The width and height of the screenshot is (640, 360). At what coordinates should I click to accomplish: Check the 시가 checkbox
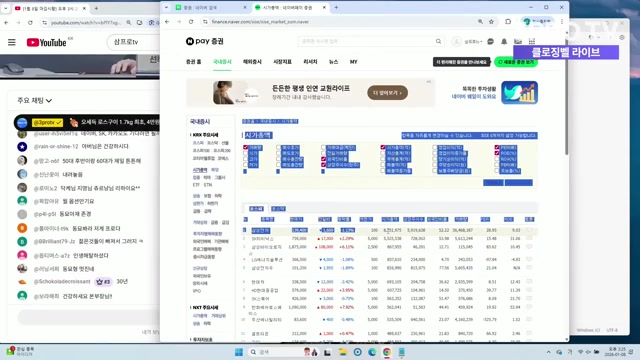coord(245,153)
